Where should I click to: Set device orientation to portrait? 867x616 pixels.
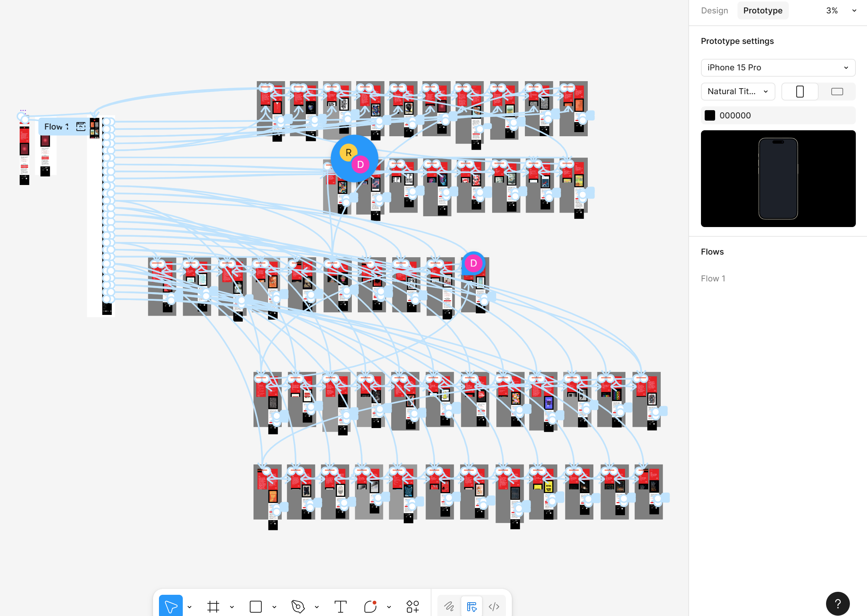tap(800, 92)
